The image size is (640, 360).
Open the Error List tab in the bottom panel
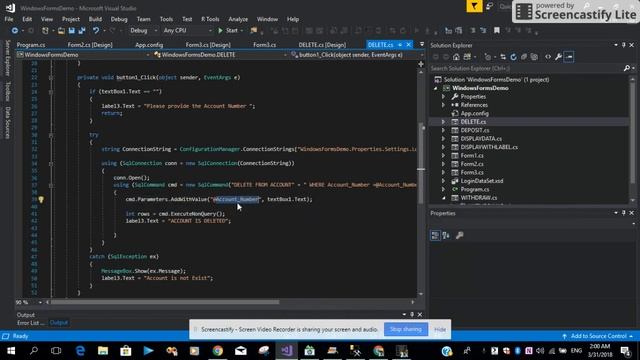31,323
